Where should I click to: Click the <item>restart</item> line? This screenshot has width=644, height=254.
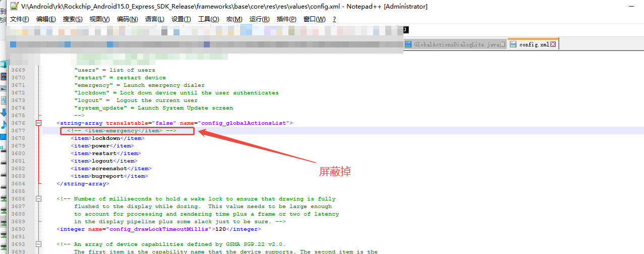[106, 154]
